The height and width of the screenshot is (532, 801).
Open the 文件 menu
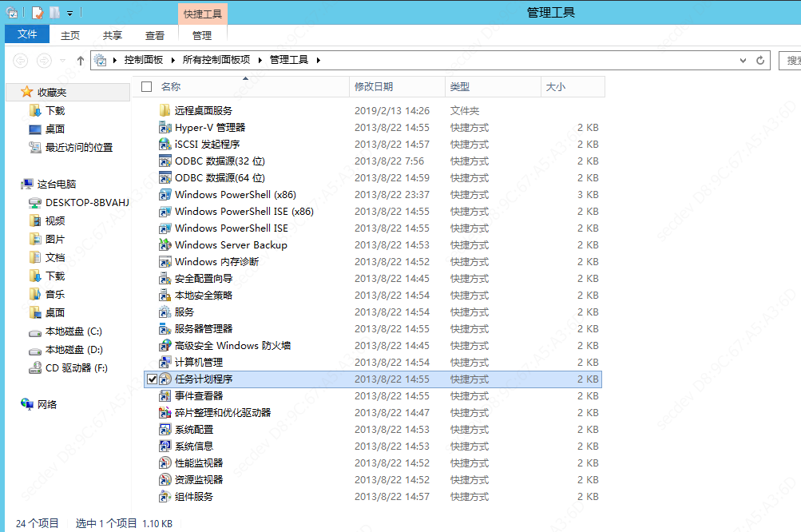click(26, 34)
